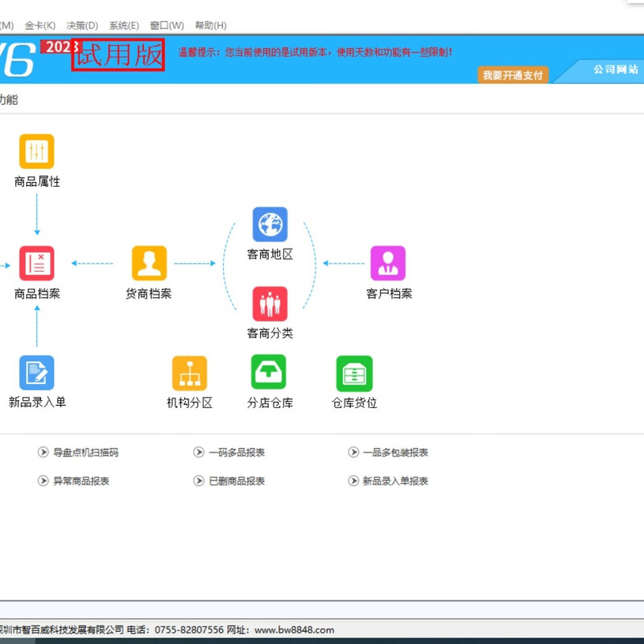Click the 我要开通支付 button
Viewport: 644px width, 644px height.
coord(513,75)
